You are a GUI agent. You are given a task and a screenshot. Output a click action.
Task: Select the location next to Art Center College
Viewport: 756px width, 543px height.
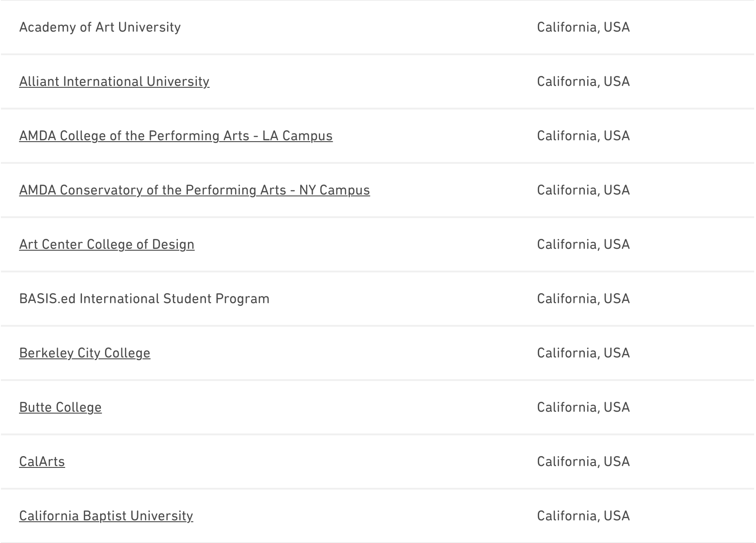583,244
